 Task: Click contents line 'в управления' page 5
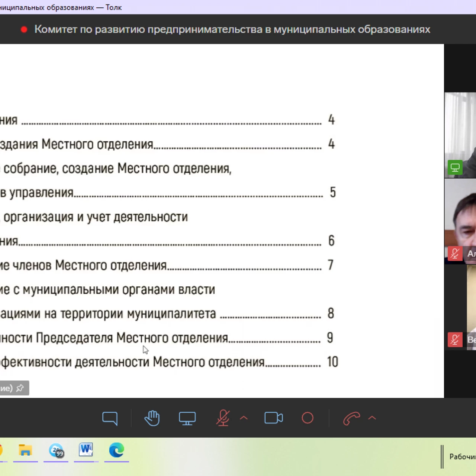pyautogui.click(x=168, y=192)
